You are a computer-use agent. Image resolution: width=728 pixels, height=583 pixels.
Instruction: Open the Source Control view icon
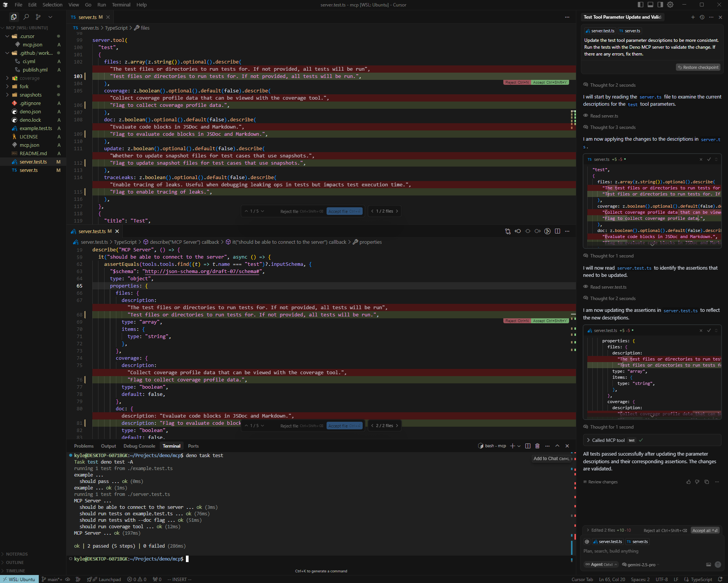coord(38,17)
